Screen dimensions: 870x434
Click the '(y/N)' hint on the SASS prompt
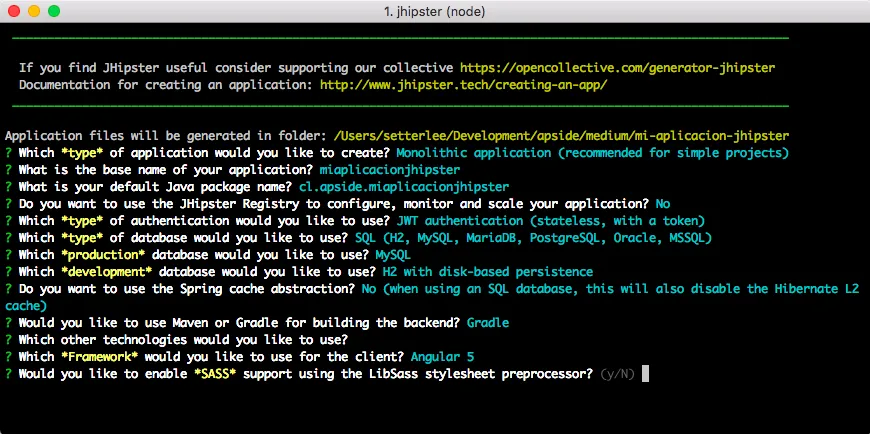pyautogui.click(x=618, y=374)
